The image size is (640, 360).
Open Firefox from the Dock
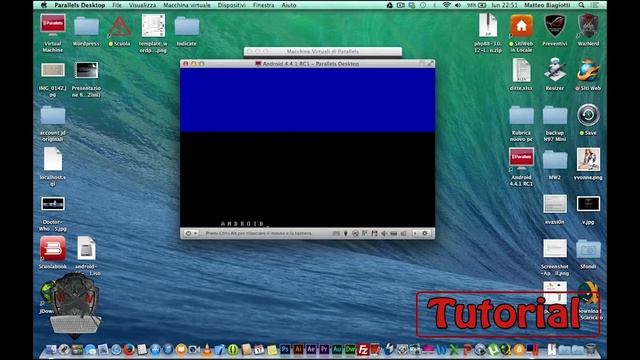coord(129,349)
